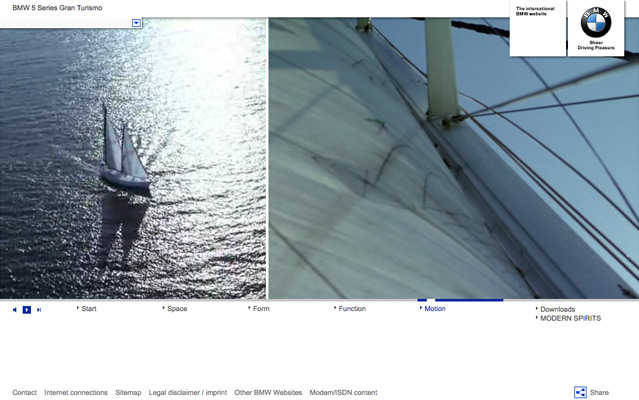This screenshot has width=639, height=400.
Task: Open the Sitemap link
Action: [x=128, y=393]
